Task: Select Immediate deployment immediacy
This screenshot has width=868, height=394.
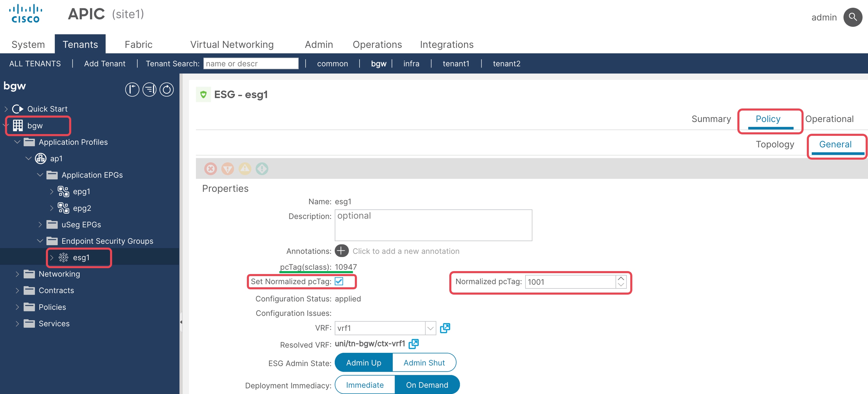Action: tap(365, 385)
